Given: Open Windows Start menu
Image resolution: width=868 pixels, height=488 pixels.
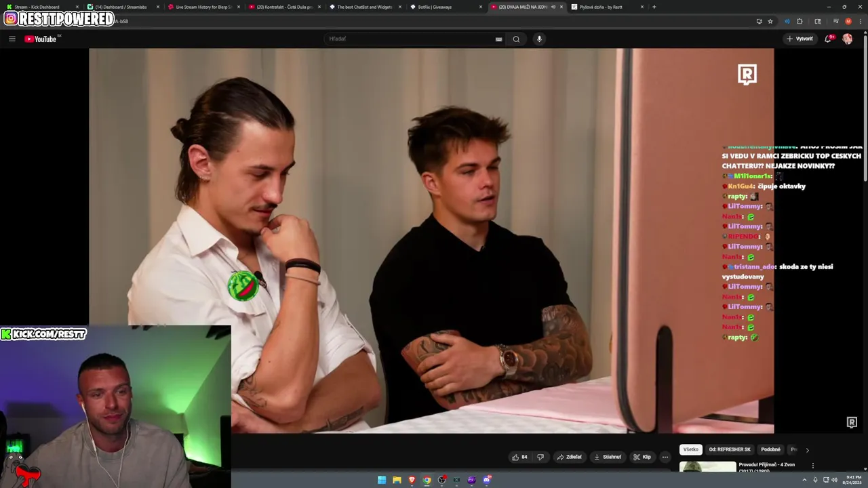Looking at the screenshot, I should click(x=382, y=480).
